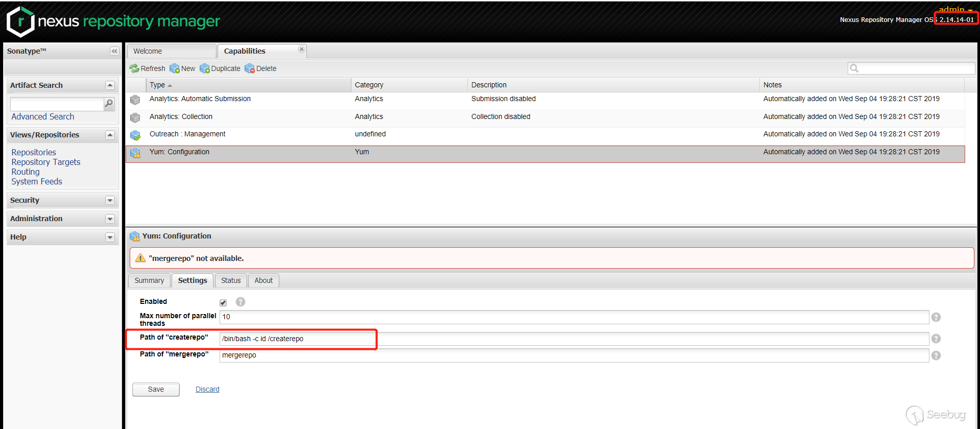Image resolution: width=980 pixels, height=429 pixels.
Task: Open the Repositories view
Action: click(x=34, y=152)
